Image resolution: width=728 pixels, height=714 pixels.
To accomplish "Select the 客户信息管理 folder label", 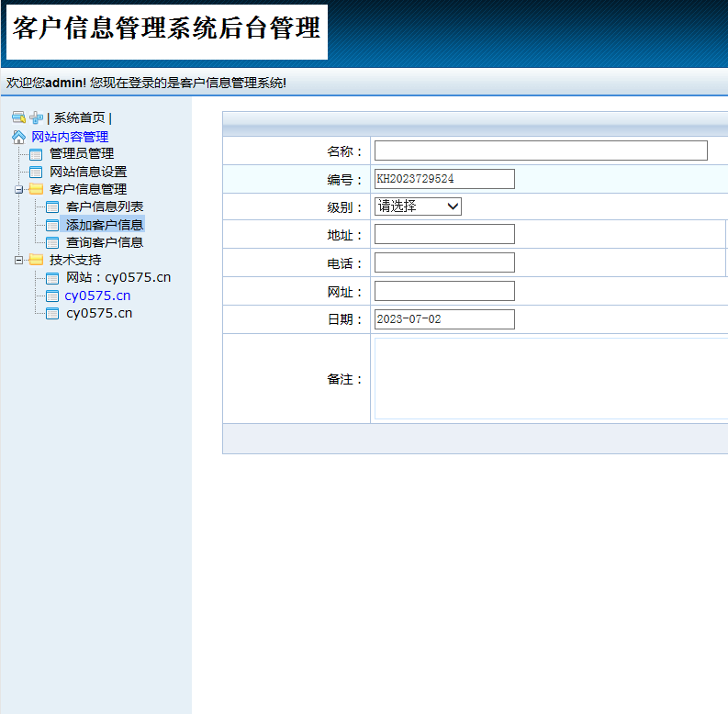I will [88, 189].
